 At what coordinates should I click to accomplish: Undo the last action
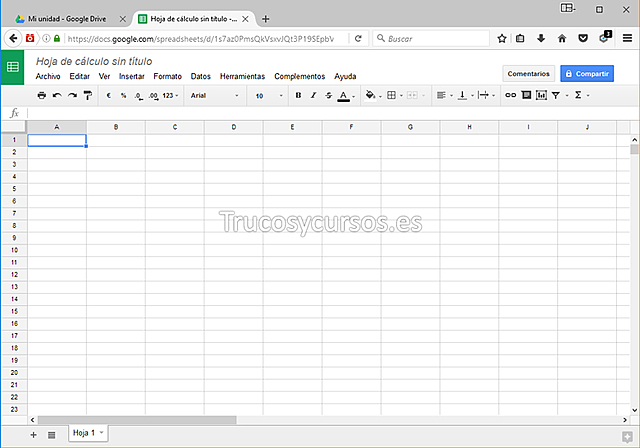tap(57, 95)
